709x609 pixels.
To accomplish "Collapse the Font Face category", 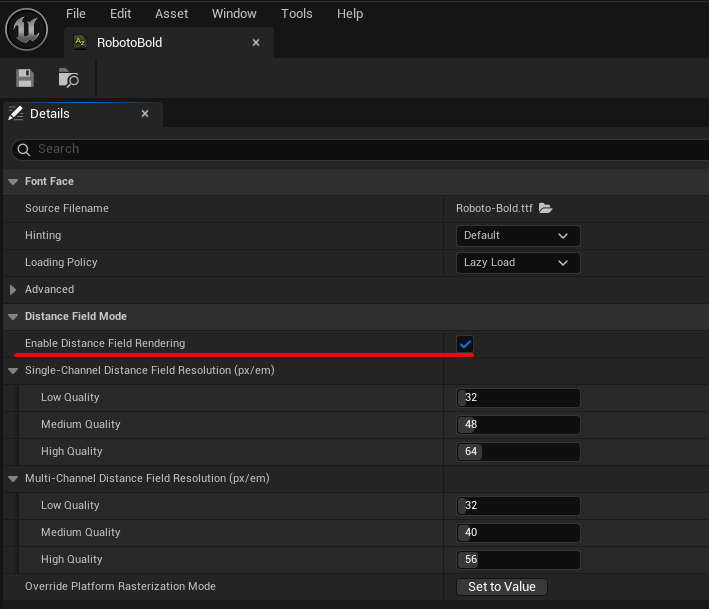I will 13,182.
